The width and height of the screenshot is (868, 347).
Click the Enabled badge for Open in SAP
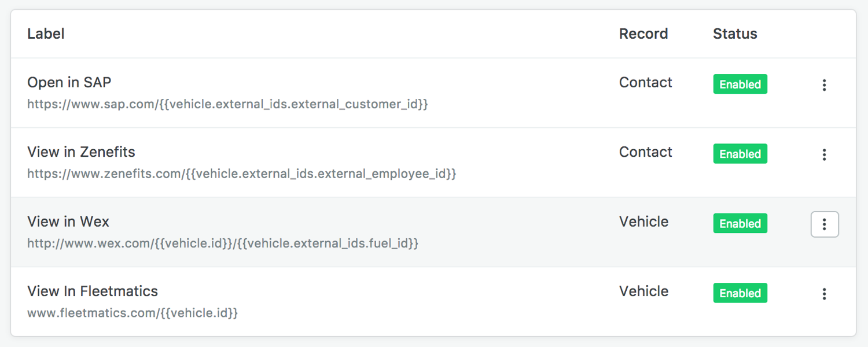740,84
